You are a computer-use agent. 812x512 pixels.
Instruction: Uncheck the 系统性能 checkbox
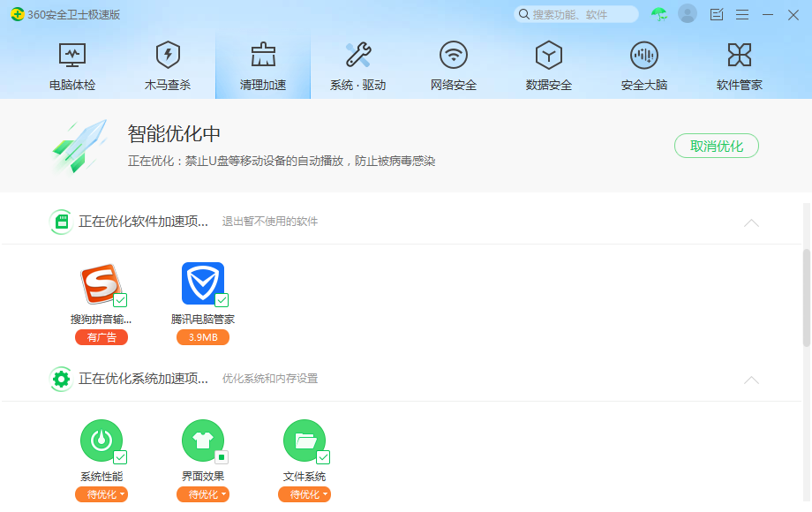point(120,457)
